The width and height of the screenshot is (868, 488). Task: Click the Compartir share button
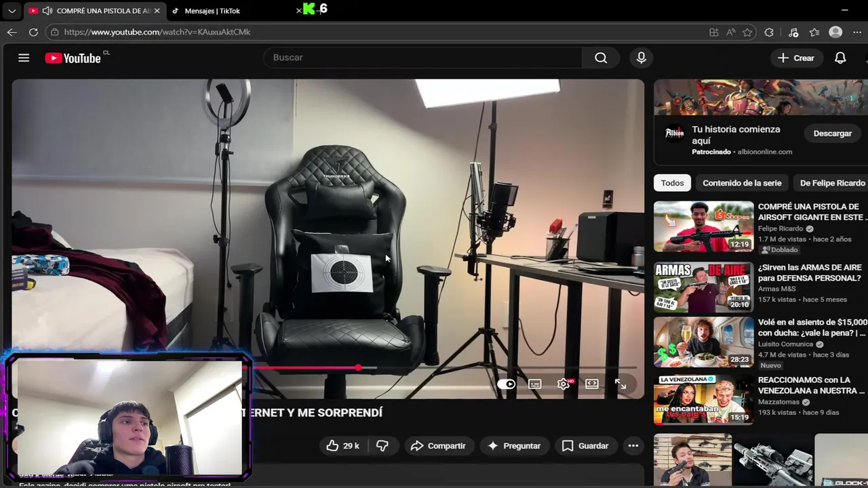pos(438,445)
